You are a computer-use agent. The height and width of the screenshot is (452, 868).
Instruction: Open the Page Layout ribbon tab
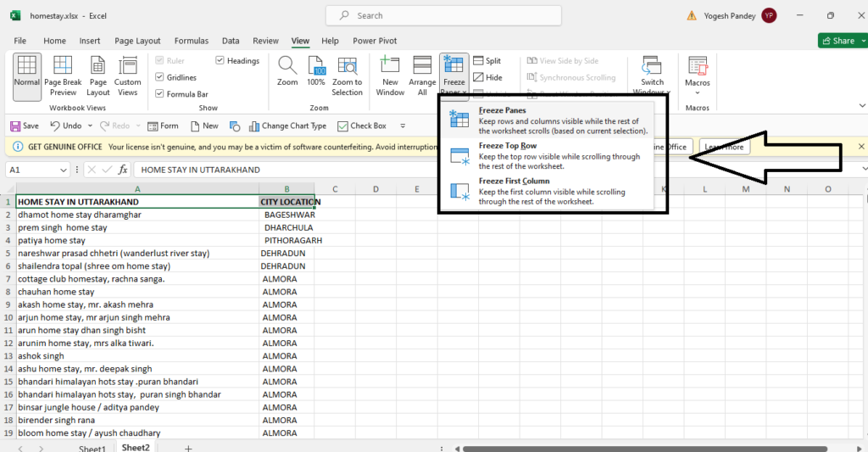click(137, 41)
